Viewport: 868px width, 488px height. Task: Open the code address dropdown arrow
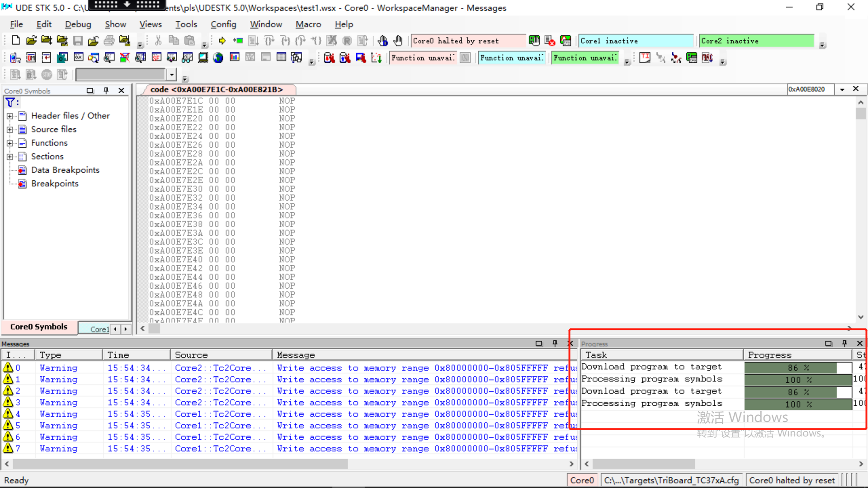[842, 89]
